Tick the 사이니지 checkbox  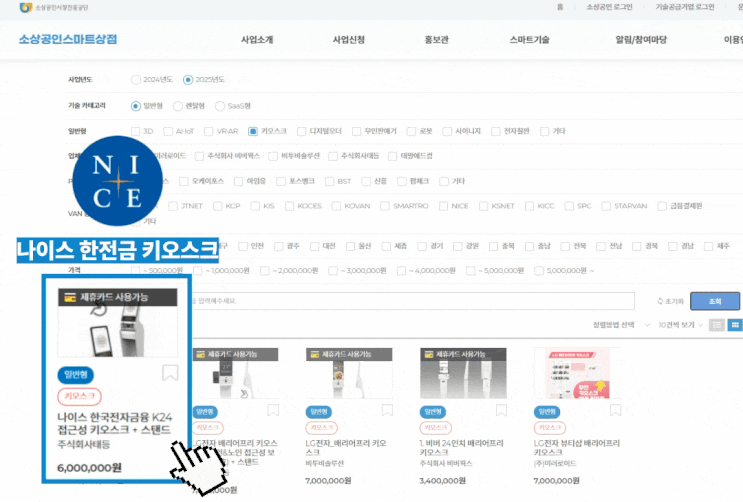(x=447, y=131)
